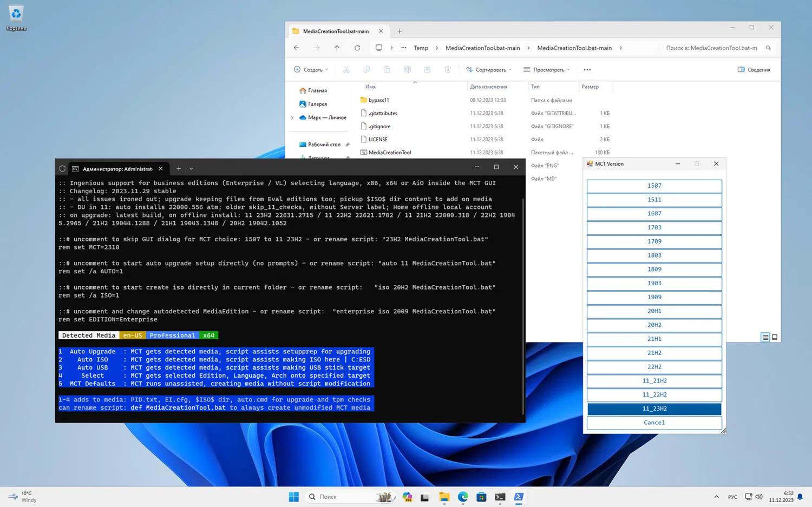
Task: Open the terminal new tab profile dropdown
Action: pos(191,169)
